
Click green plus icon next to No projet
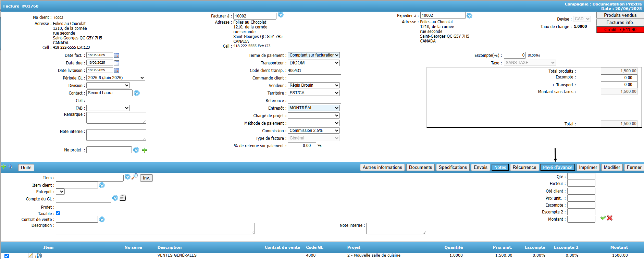(x=145, y=150)
